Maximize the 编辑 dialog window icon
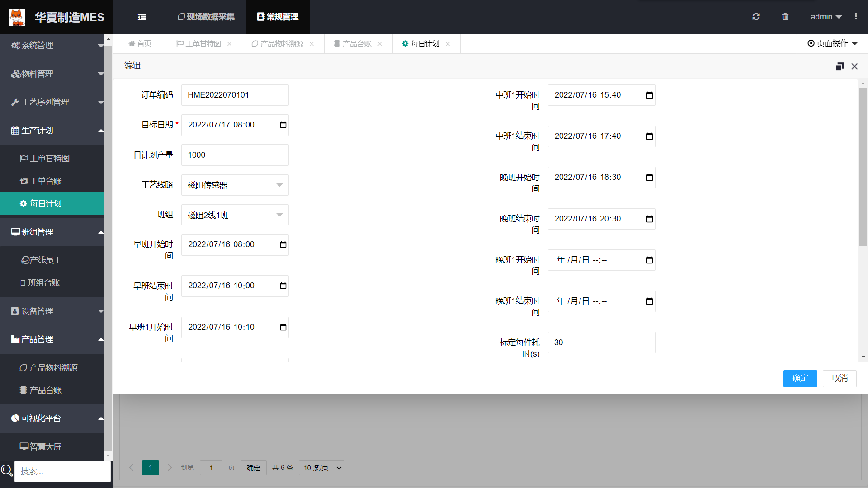Image resolution: width=868 pixels, height=488 pixels. coord(840,66)
